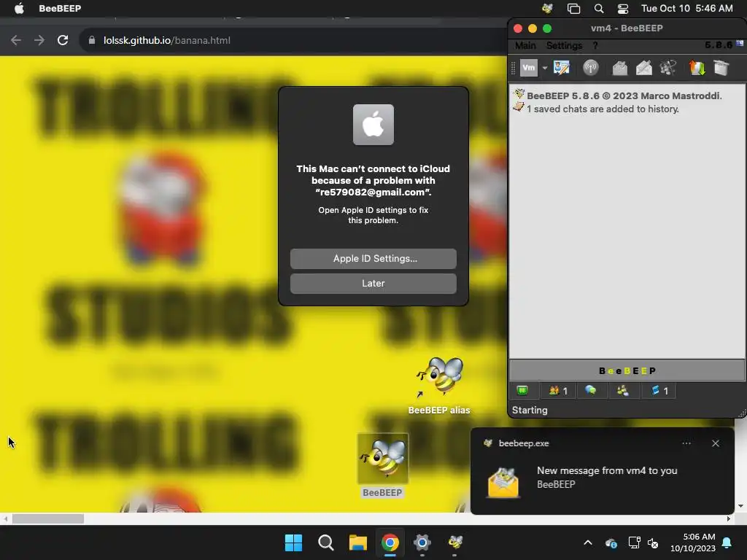Click the Starting status text in BeeBEEP
Screen dimensions: 747x560
click(530, 410)
